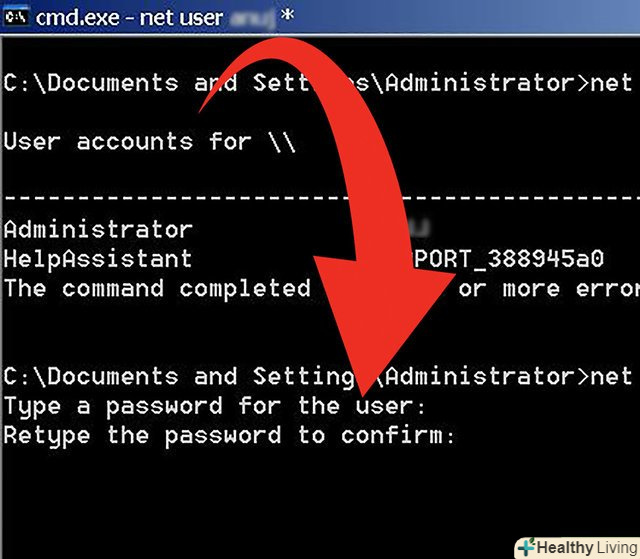Click the green plus icon beside Healthy Living

tap(526, 547)
